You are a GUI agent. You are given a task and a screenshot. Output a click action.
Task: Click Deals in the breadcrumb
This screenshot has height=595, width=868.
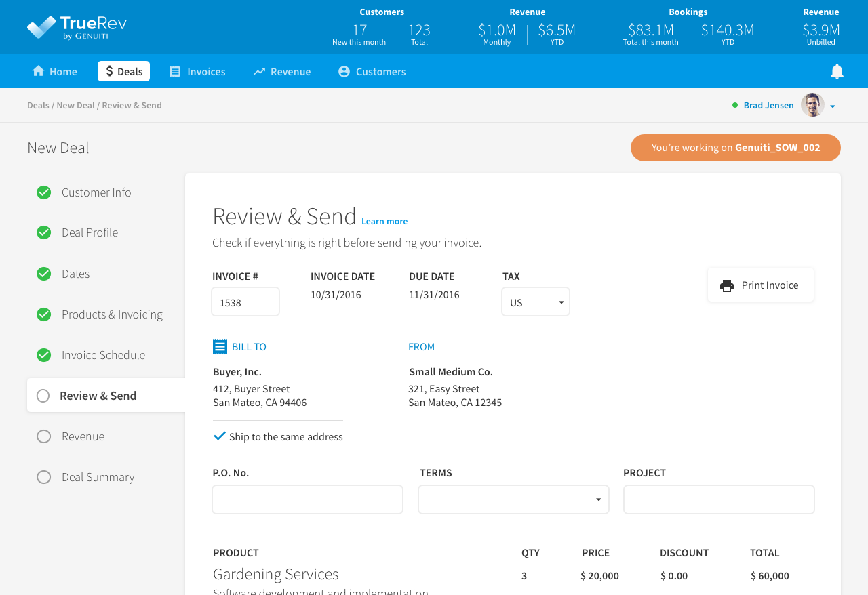point(38,105)
